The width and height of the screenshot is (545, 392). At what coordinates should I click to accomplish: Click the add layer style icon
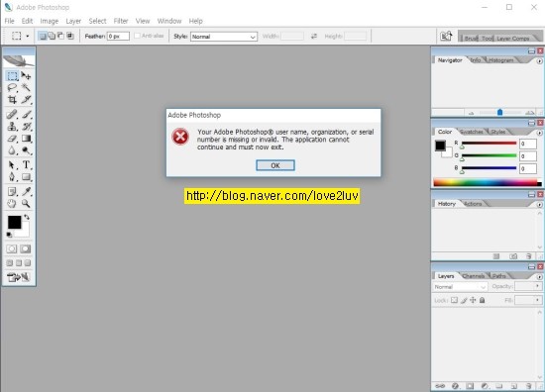456,386
